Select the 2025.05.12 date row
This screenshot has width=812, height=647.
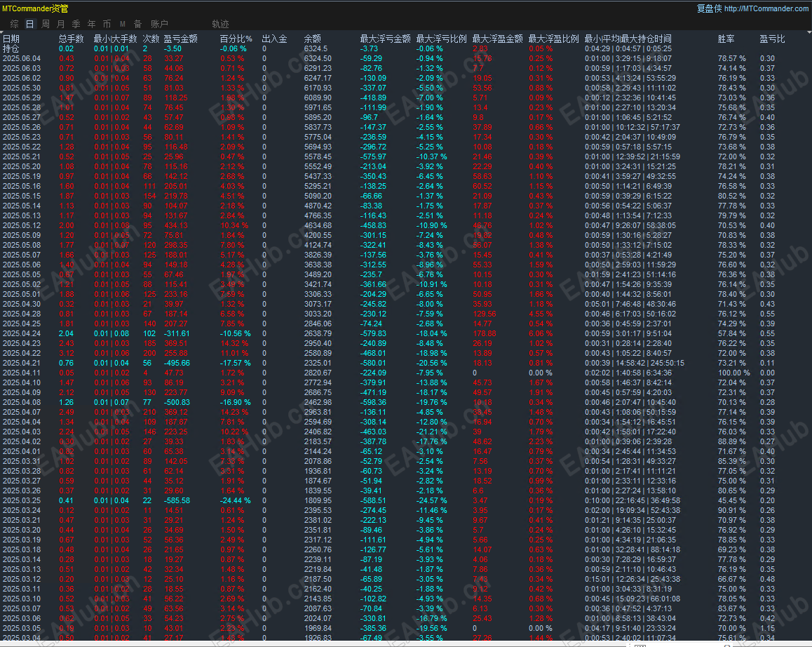(22, 225)
